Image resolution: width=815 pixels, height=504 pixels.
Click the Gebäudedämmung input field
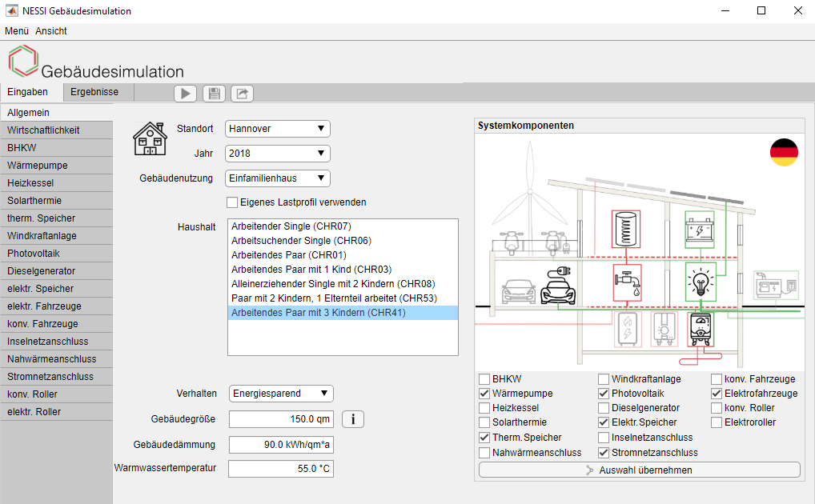point(281,445)
